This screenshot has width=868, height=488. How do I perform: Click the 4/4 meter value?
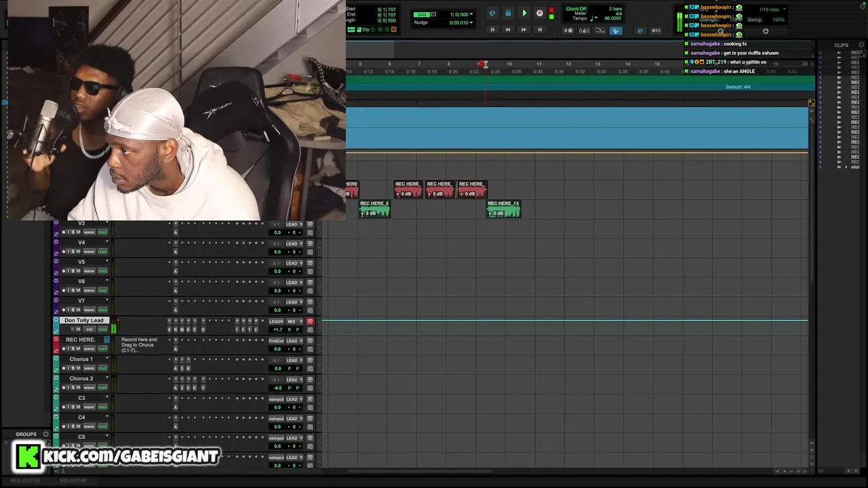coord(618,14)
